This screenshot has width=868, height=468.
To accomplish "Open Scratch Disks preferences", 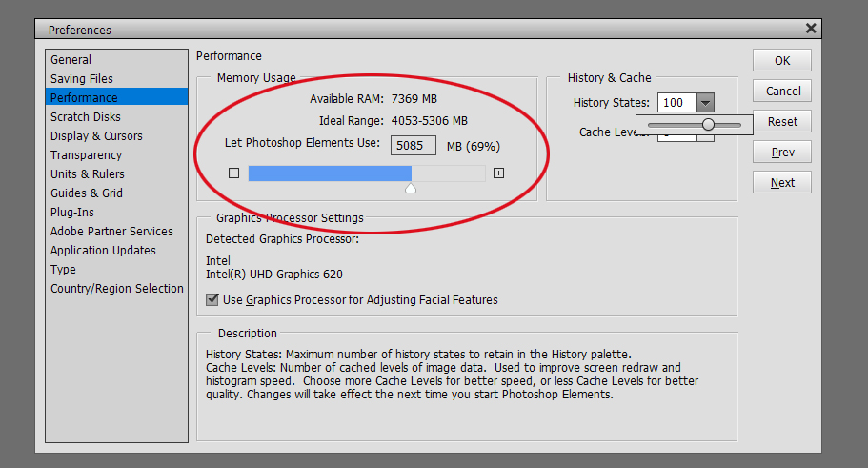I will click(117, 117).
